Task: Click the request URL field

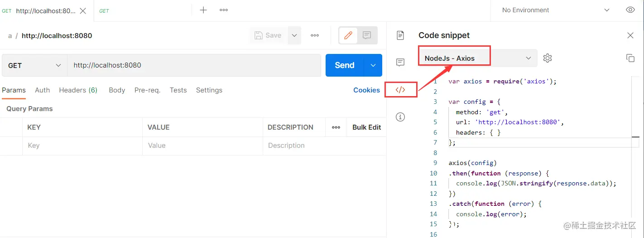Action: [194, 65]
